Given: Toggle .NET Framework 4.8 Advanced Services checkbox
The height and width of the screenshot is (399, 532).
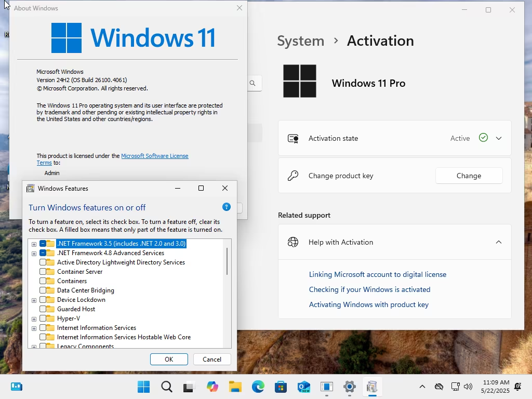Looking at the screenshot, I should [x=43, y=253].
